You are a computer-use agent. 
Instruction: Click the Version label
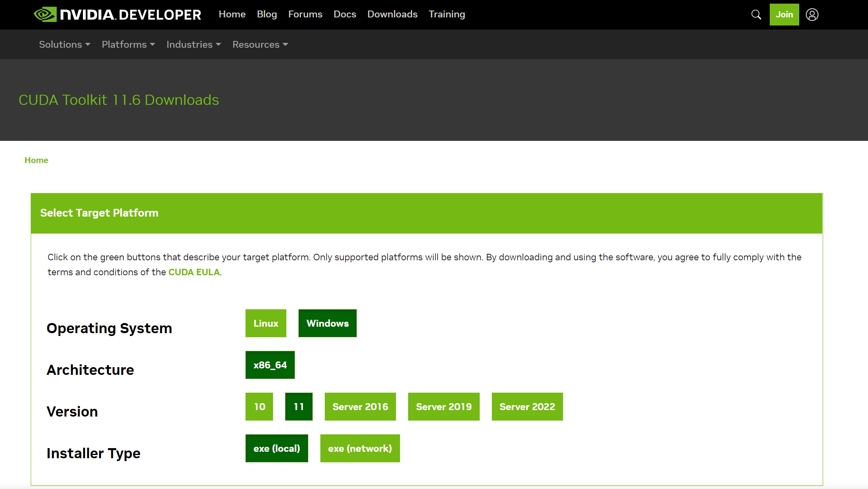72,412
